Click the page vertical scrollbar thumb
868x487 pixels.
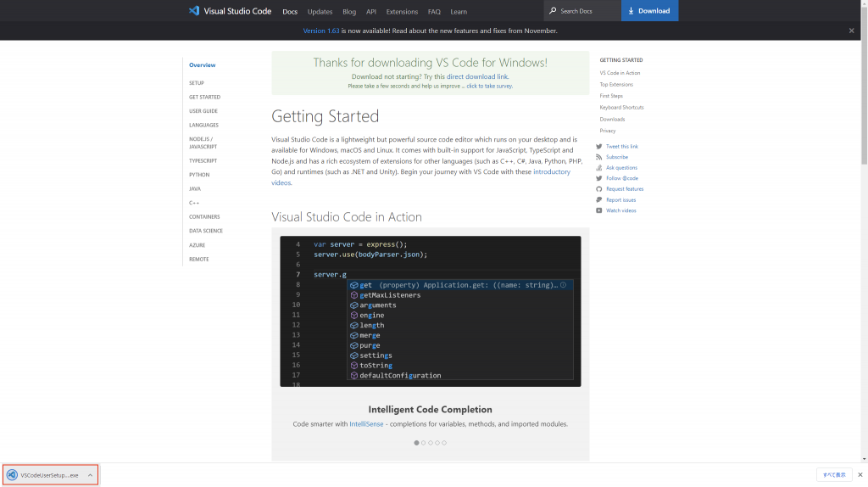[864, 86]
